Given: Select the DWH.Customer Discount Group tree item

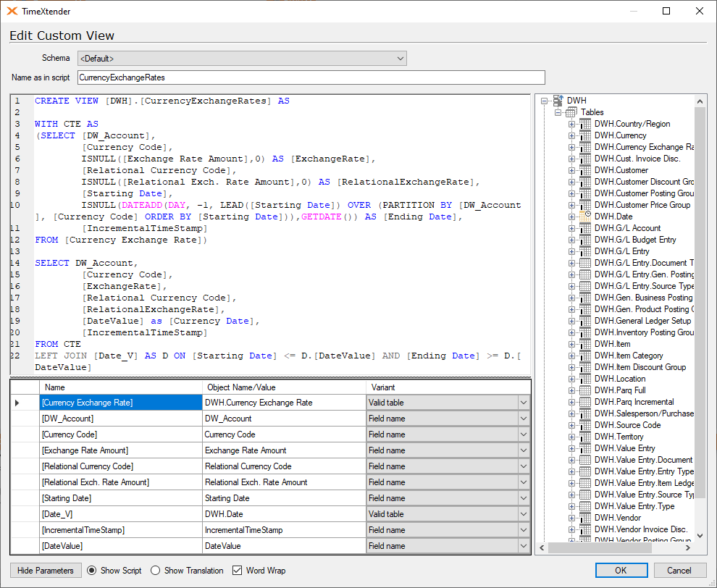Looking at the screenshot, I should (645, 182).
